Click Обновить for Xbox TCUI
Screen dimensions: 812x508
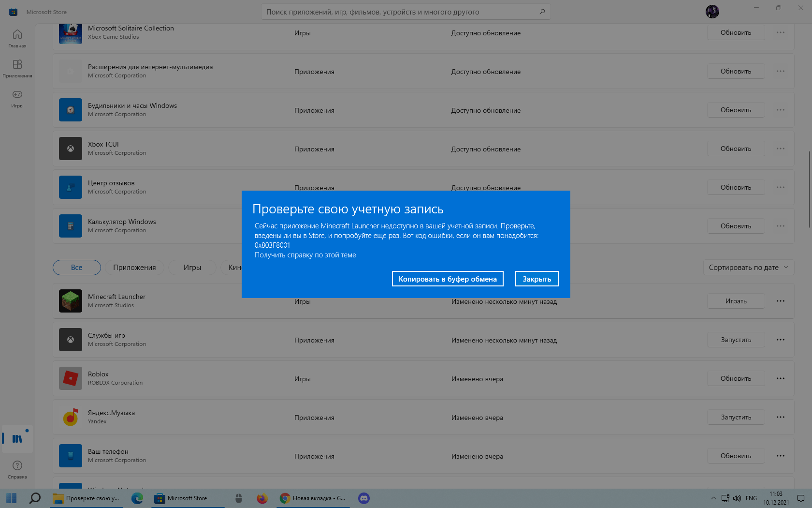(736, 149)
